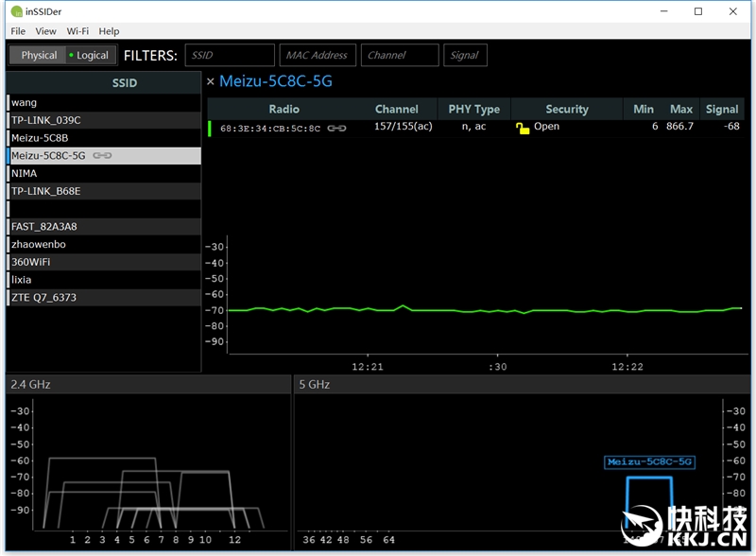Sort by the Security column header
This screenshot has height=556, width=756.
(x=567, y=109)
